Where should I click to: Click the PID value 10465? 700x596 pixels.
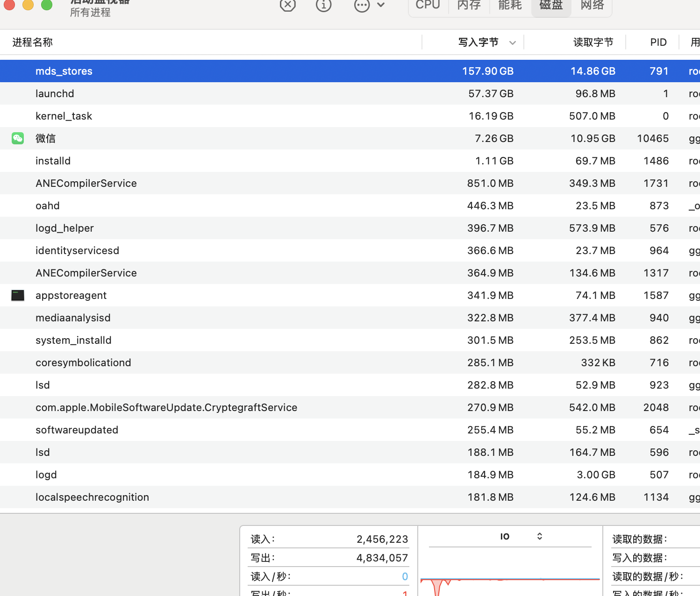coord(653,138)
